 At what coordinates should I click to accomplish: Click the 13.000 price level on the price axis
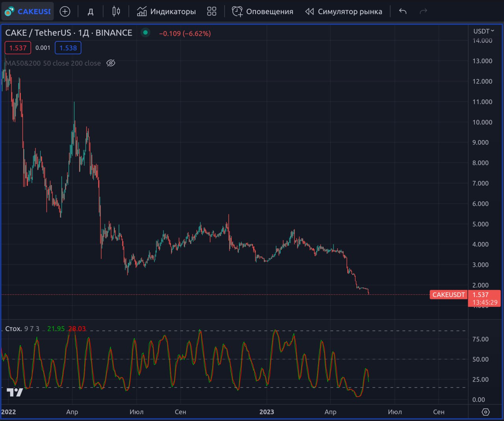tap(482, 61)
